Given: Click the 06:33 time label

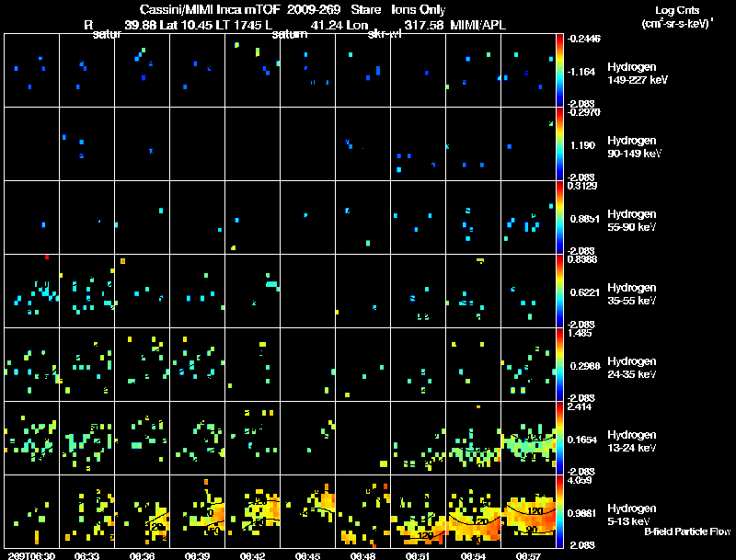Looking at the screenshot, I should click(x=86, y=555).
